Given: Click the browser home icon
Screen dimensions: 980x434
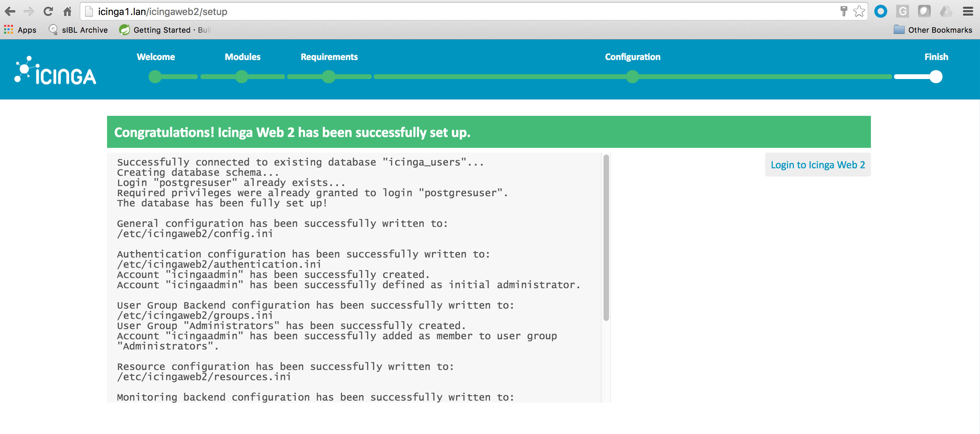Looking at the screenshot, I should click(x=67, y=11).
